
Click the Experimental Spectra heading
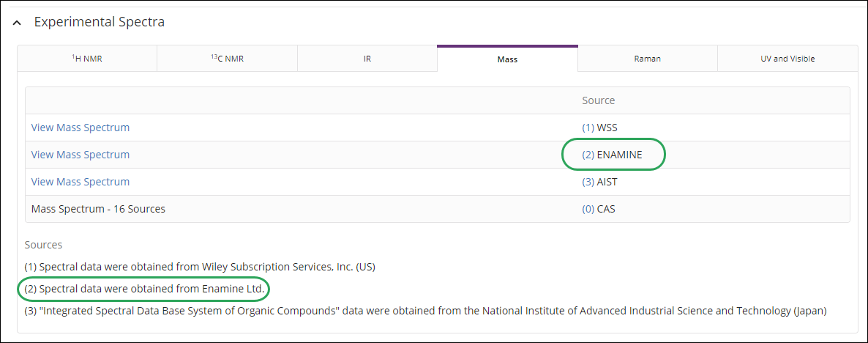[100, 22]
